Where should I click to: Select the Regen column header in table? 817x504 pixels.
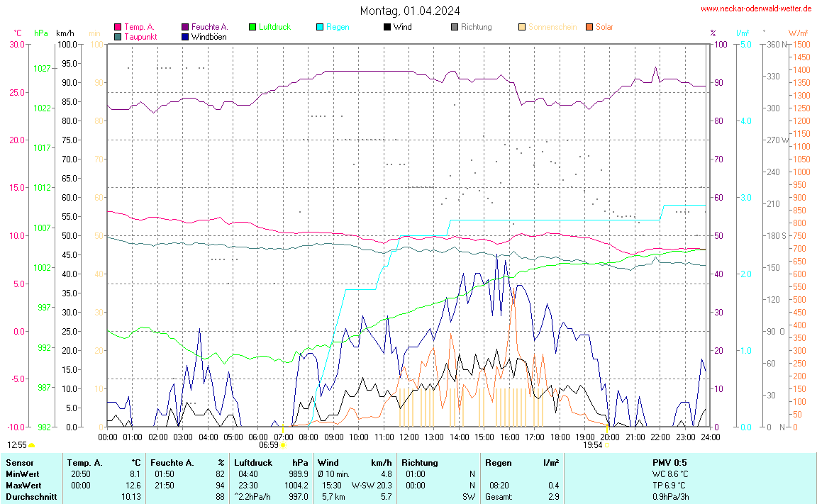(498, 462)
